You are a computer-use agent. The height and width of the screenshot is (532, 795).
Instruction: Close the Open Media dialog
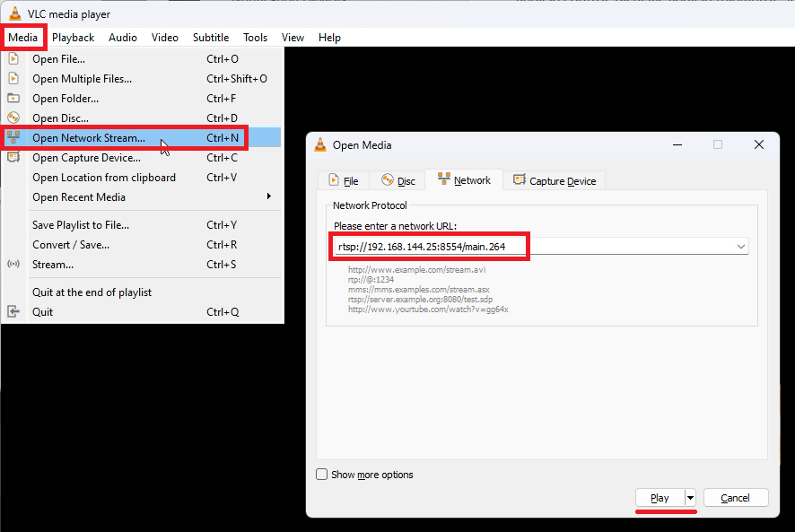[759, 145]
